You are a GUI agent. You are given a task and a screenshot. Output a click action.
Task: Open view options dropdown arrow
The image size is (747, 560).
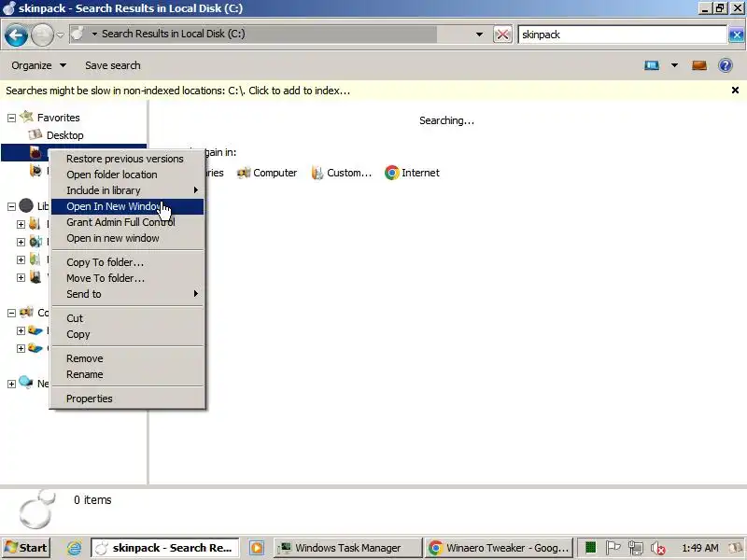click(674, 65)
